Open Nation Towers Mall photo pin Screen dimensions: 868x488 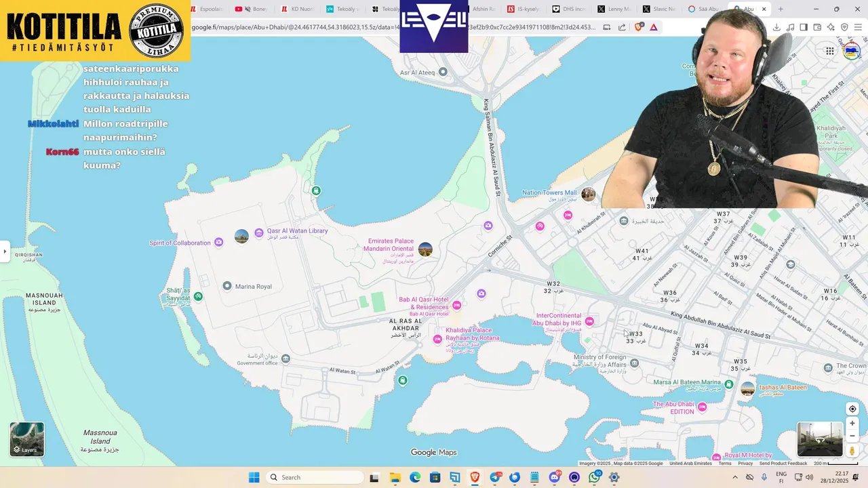588,195
